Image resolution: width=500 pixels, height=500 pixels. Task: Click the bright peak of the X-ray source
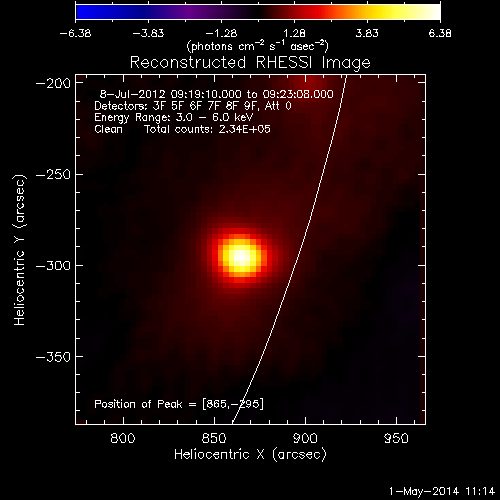241,257
